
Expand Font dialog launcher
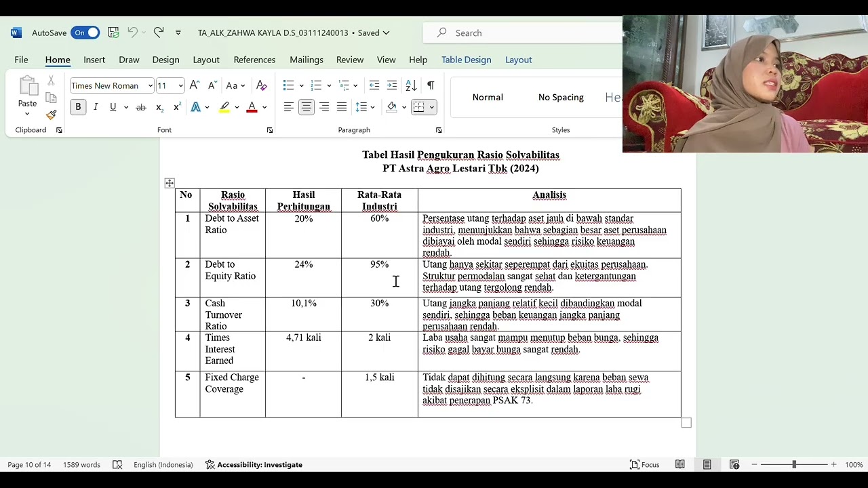coord(270,130)
